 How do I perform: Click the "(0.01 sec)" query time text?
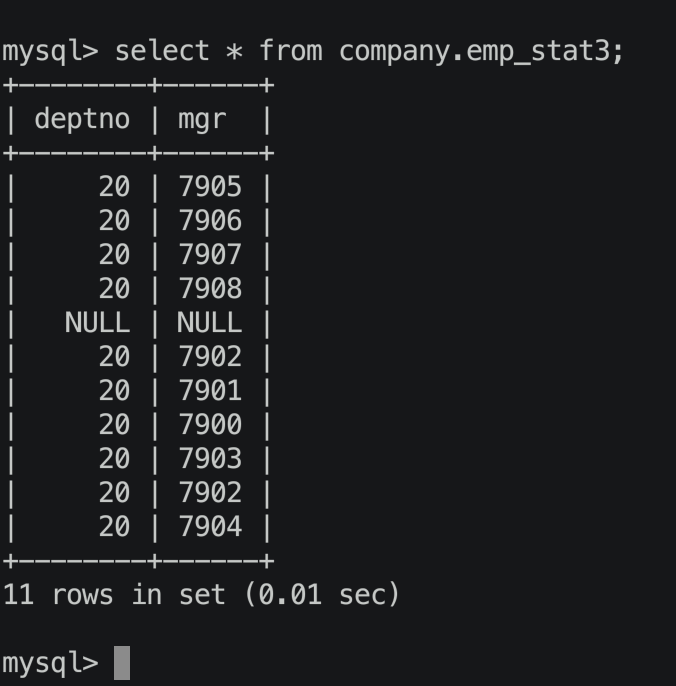tap(321, 595)
